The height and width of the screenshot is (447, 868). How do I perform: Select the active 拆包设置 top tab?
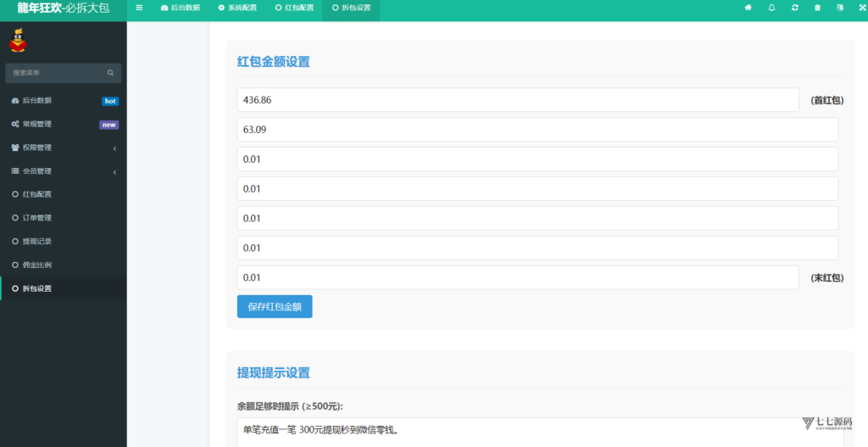click(351, 8)
